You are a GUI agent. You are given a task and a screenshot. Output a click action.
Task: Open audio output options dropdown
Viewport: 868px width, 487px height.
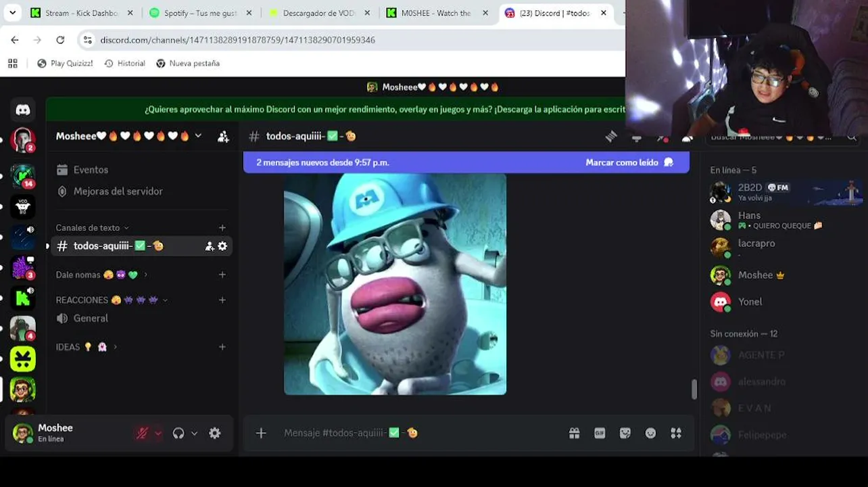click(x=195, y=434)
